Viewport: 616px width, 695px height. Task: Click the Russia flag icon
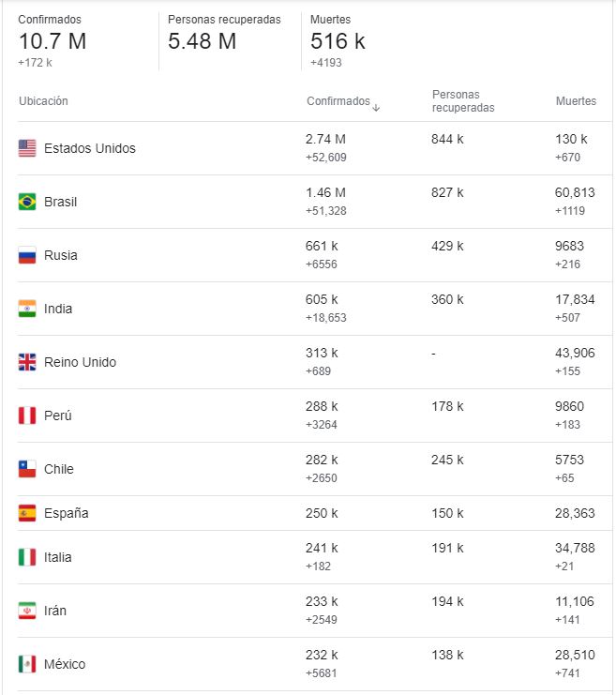tap(27, 255)
